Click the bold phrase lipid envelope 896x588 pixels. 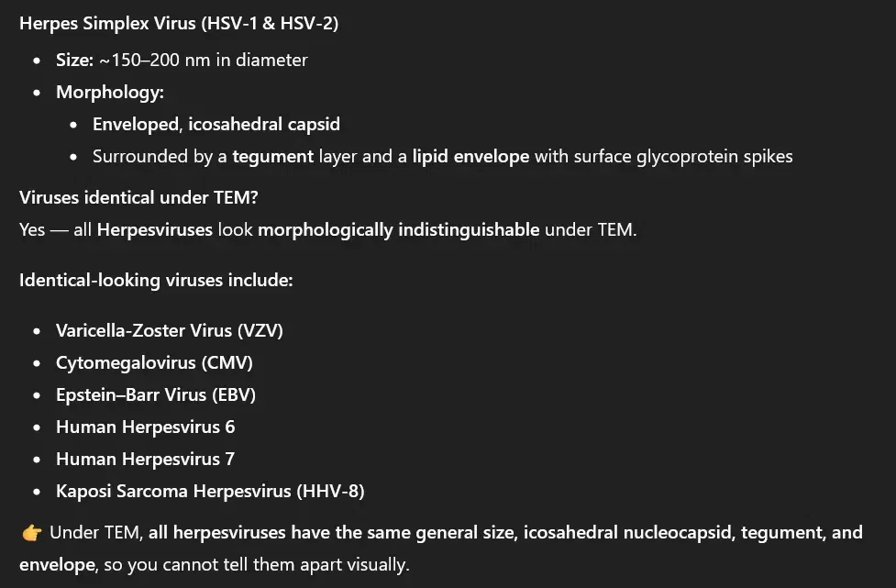(x=470, y=157)
